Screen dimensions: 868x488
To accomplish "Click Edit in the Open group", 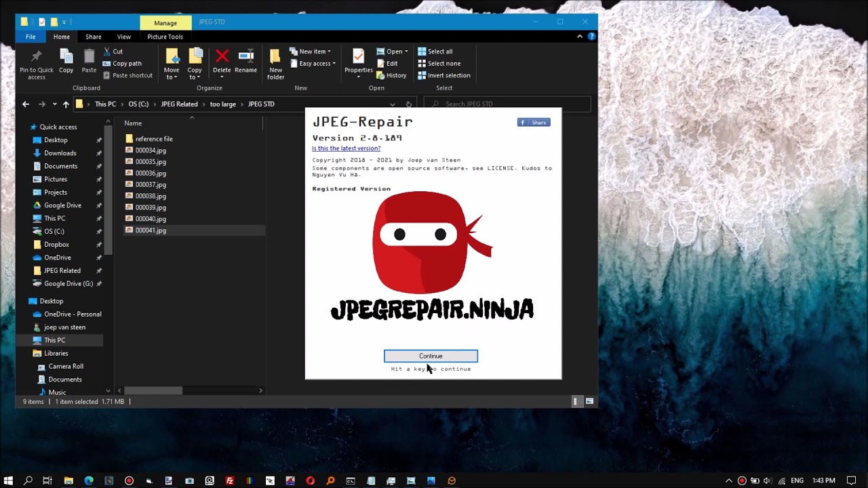I will tap(387, 64).
